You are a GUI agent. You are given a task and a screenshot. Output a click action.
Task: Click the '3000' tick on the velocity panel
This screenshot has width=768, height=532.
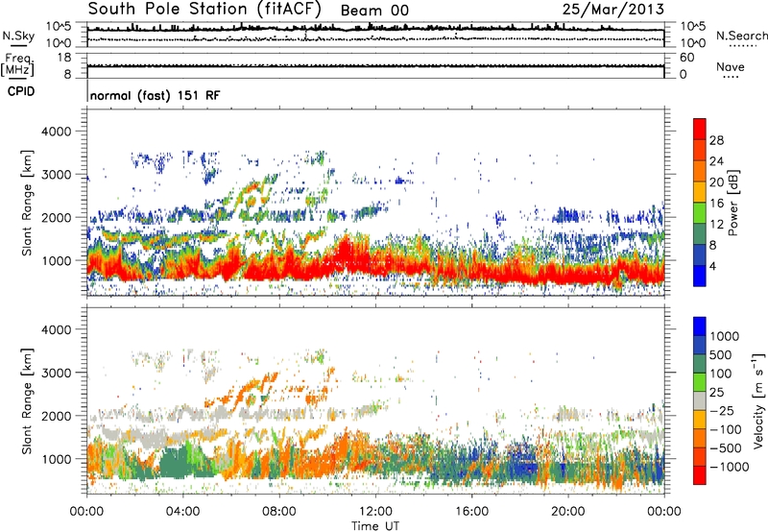point(56,373)
